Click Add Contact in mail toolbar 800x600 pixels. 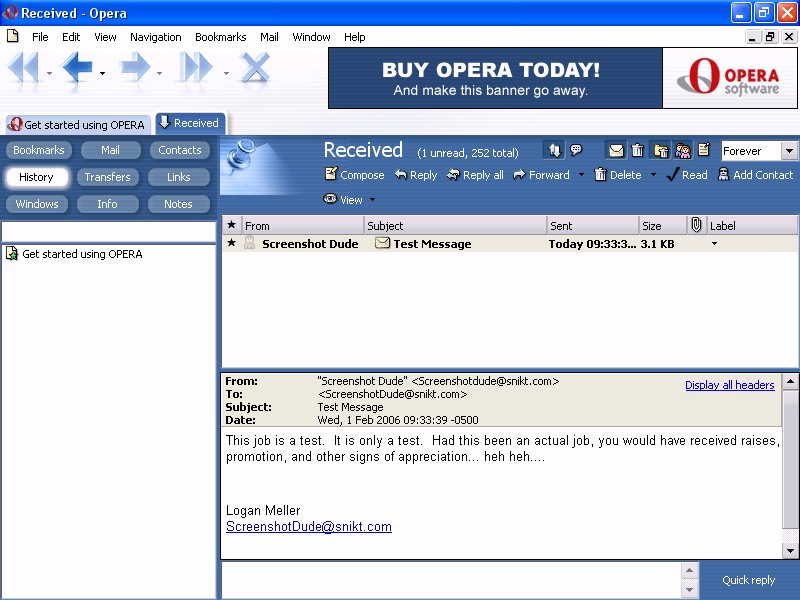pos(755,175)
